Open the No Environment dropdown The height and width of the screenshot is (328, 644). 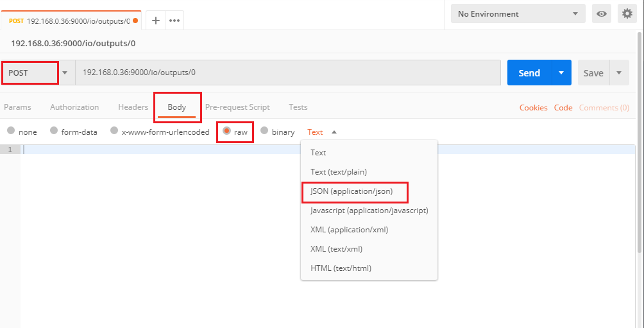click(x=518, y=14)
